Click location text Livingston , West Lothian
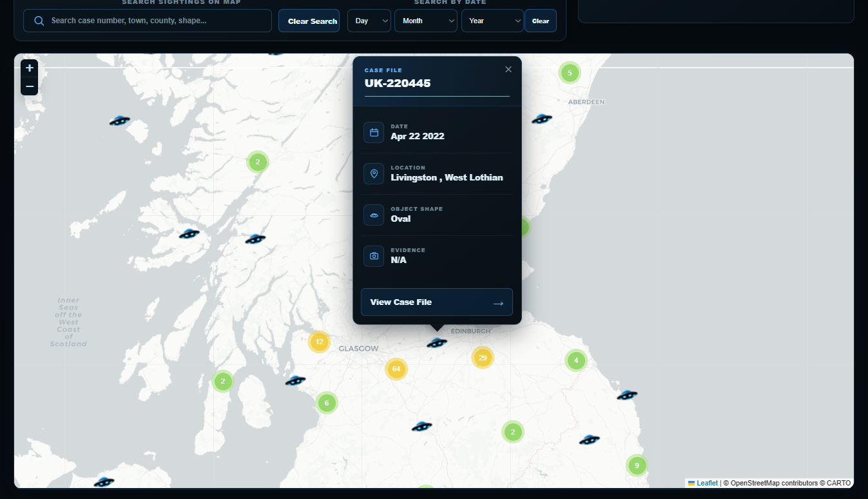 (x=447, y=177)
